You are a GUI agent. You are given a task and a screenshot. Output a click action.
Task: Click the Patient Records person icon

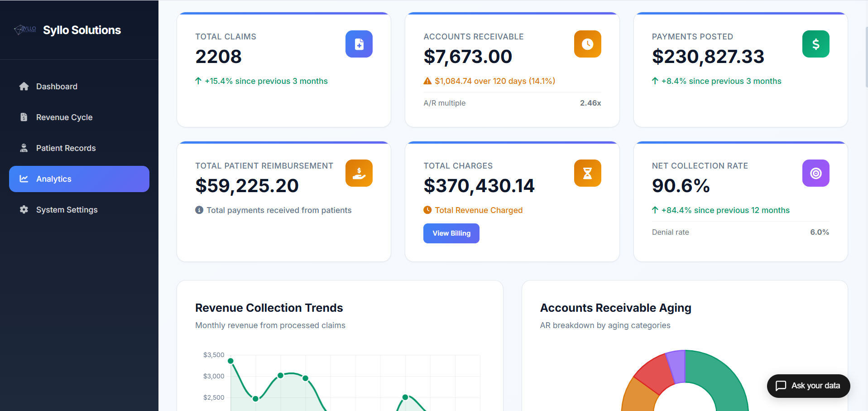[x=24, y=148]
